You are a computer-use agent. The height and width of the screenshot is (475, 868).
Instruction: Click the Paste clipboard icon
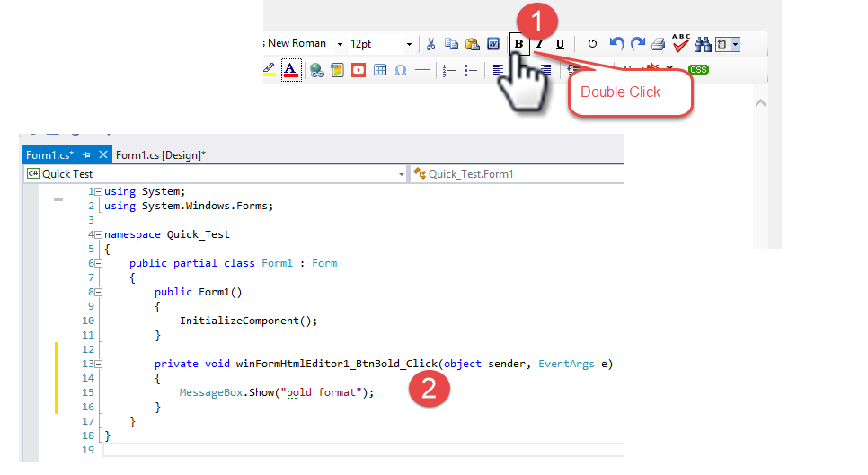pyautogui.click(x=472, y=44)
